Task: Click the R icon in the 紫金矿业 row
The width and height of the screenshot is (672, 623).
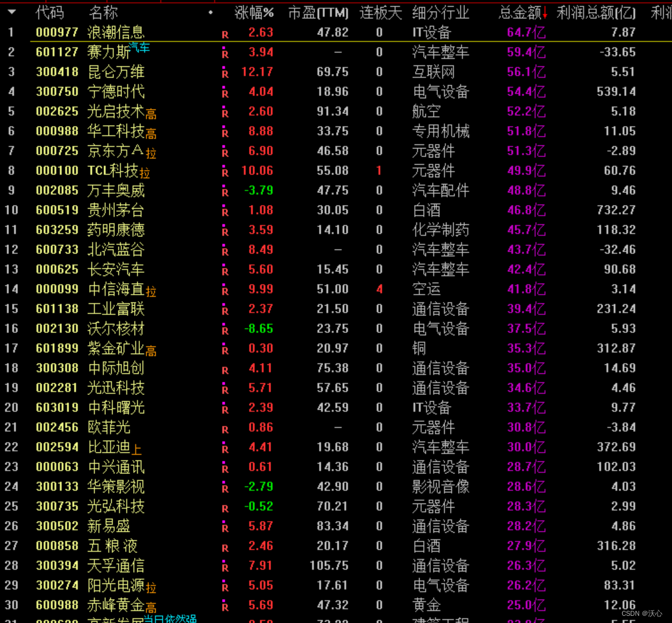Action: [x=225, y=350]
